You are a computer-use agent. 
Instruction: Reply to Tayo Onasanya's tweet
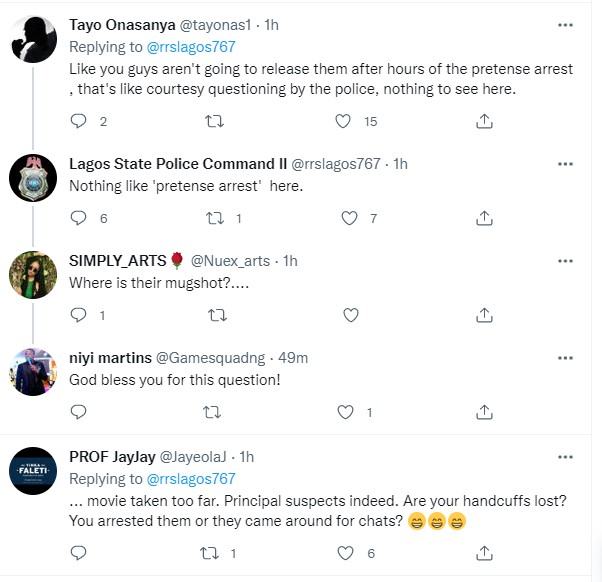81,122
